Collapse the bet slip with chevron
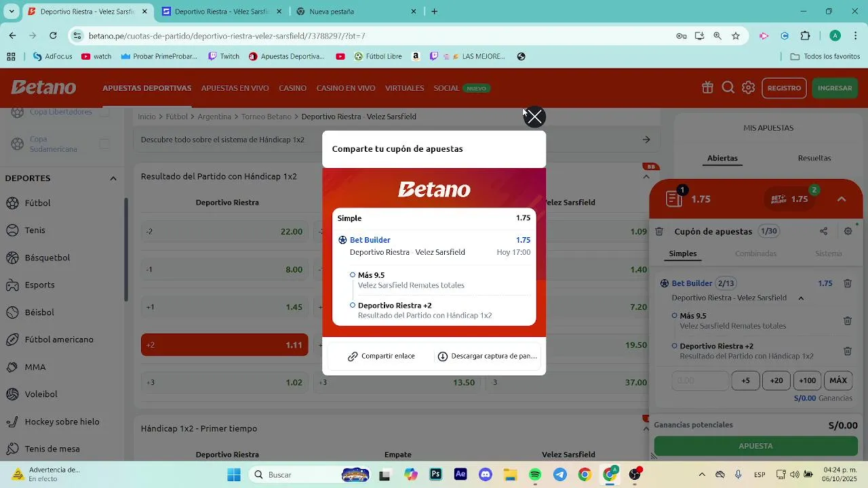The width and height of the screenshot is (868, 488). (x=842, y=199)
